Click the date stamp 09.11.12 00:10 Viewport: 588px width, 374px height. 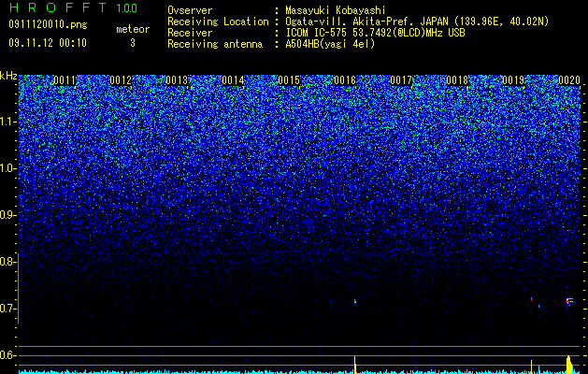[48, 43]
